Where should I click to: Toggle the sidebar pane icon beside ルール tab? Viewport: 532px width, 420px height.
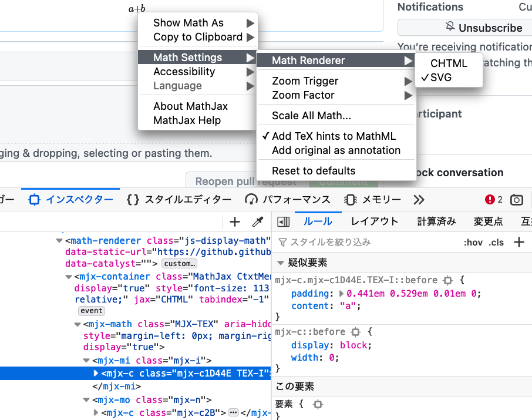[283, 221]
